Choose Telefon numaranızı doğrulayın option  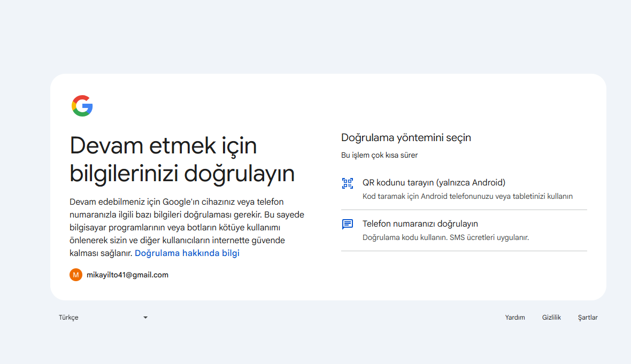pyautogui.click(x=464, y=230)
